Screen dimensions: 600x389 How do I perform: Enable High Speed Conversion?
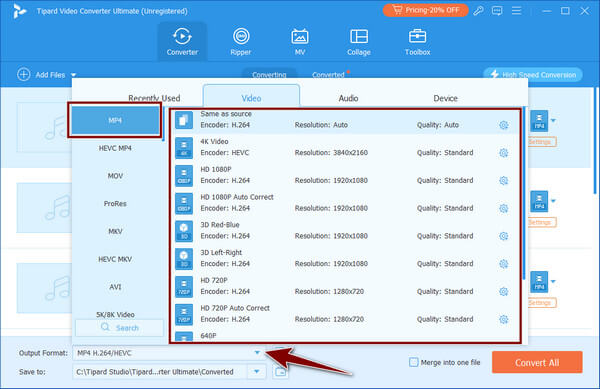pyautogui.click(x=533, y=75)
